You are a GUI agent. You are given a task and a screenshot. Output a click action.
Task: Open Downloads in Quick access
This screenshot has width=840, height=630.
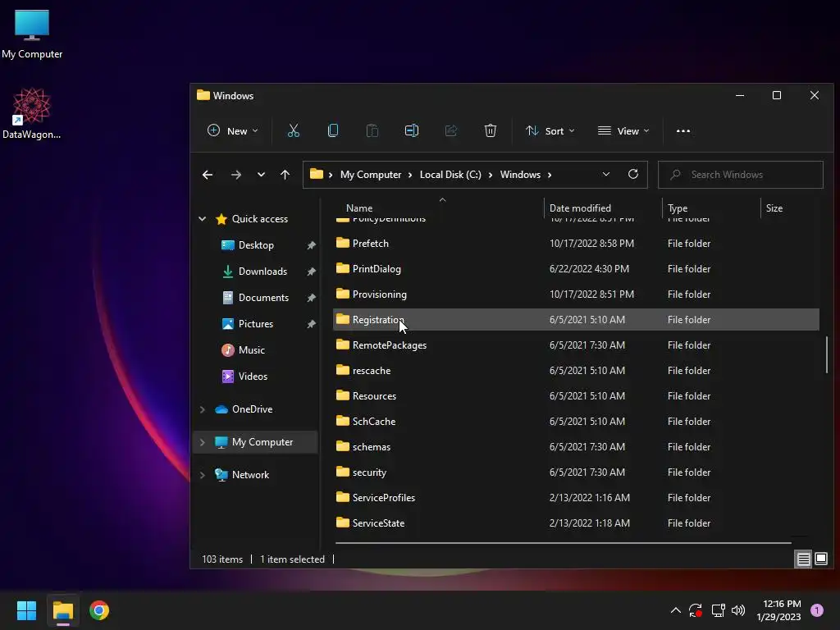coord(262,271)
